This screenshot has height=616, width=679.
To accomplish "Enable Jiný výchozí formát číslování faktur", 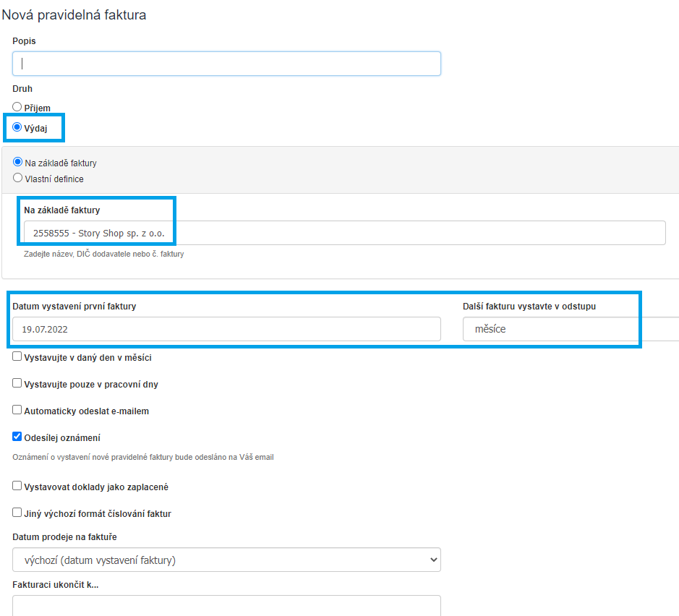I will point(17,513).
